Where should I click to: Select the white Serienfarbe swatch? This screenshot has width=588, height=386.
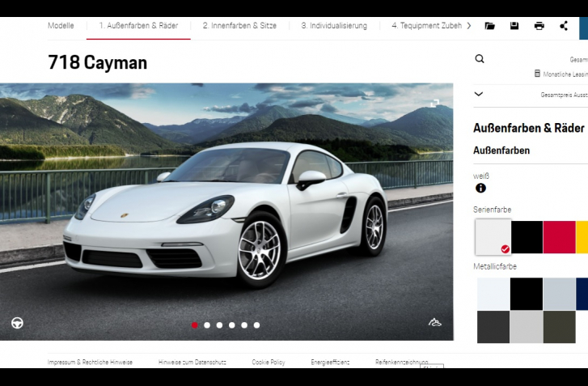tap(493, 237)
